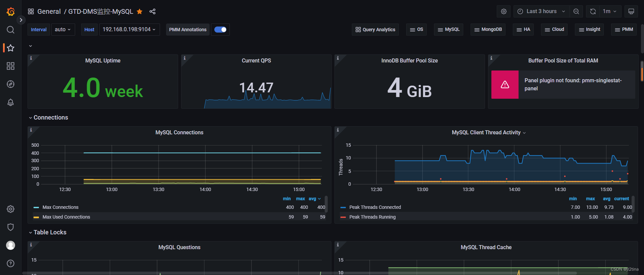
Task: Open the MongoDB dashboards menu
Action: tap(488, 30)
